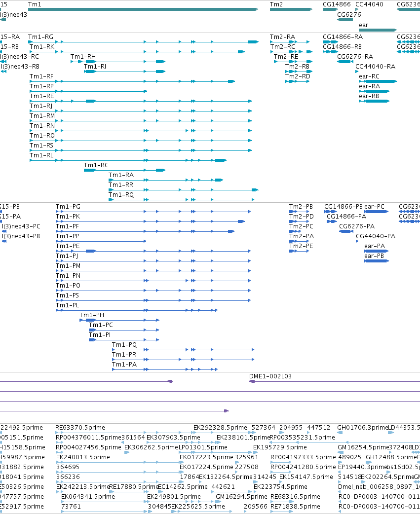The image size is (420, 514).
Task: Click protein Tm1-PE label
Action: click(68, 246)
